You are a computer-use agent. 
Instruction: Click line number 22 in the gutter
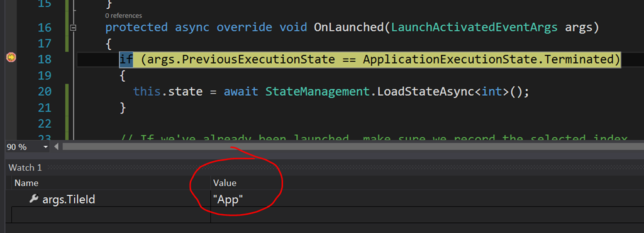45,123
